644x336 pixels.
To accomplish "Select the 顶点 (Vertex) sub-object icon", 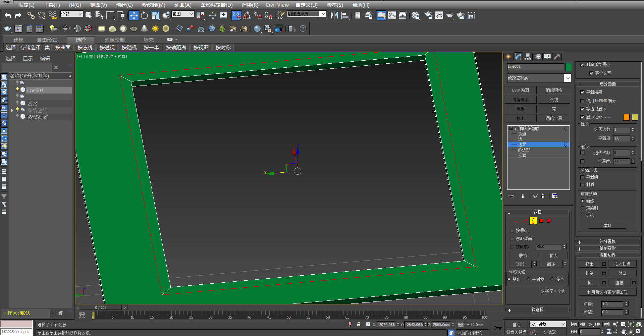I will (517, 221).
